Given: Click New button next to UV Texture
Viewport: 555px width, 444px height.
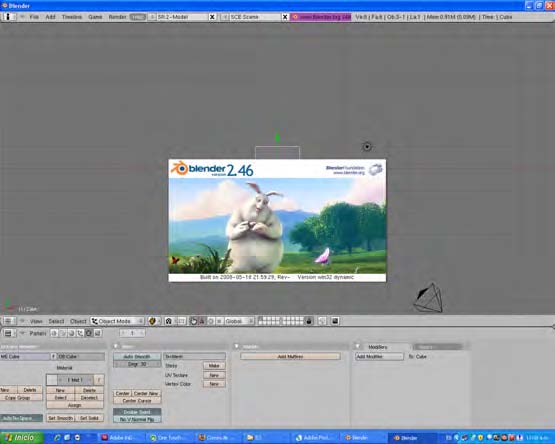Looking at the screenshot, I should (214, 375).
